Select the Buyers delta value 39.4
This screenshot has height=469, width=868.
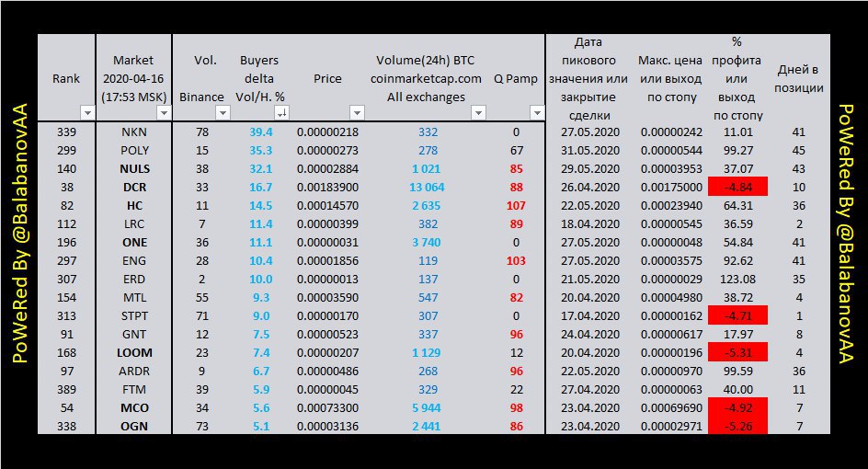pyautogui.click(x=261, y=132)
